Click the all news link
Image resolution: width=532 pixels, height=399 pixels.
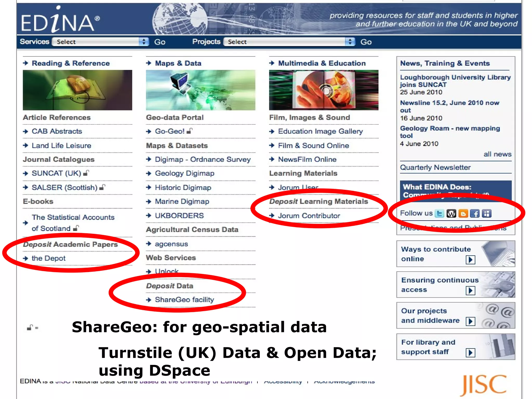(497, 154)
